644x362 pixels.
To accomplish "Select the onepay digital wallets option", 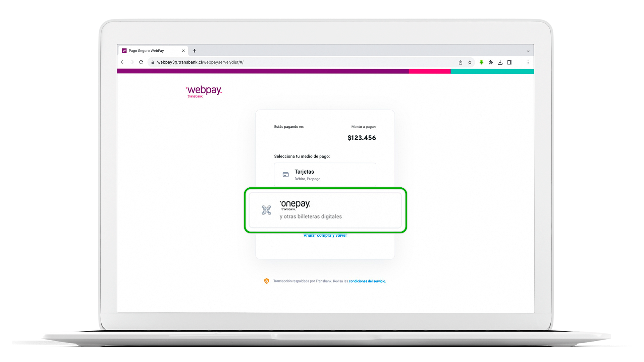I will [325, 210].
